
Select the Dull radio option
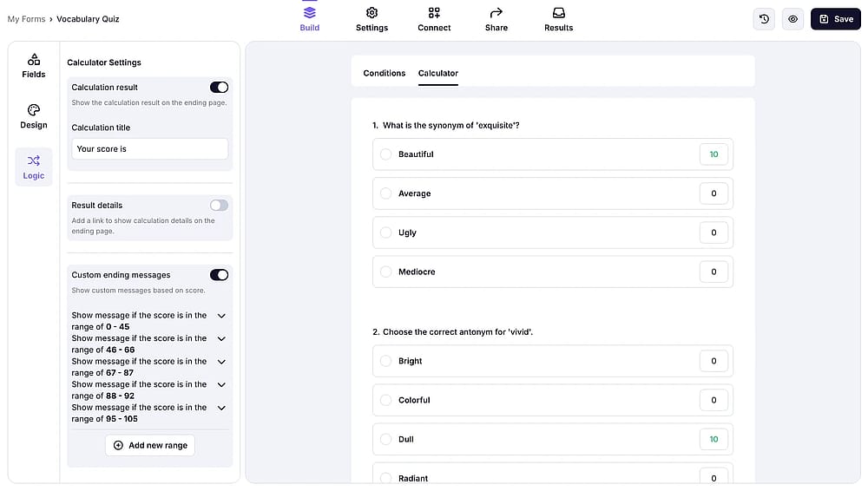point(386,440)
